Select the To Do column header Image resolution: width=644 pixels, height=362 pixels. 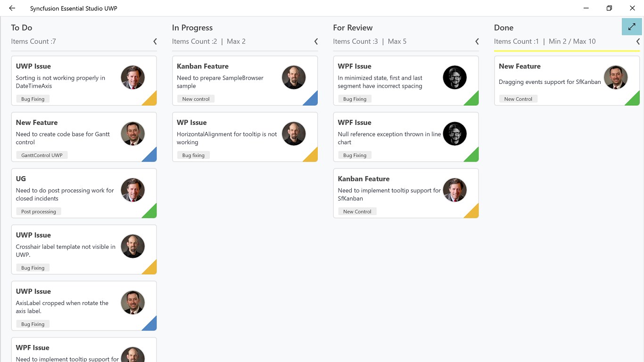click(x=22, y=28)
